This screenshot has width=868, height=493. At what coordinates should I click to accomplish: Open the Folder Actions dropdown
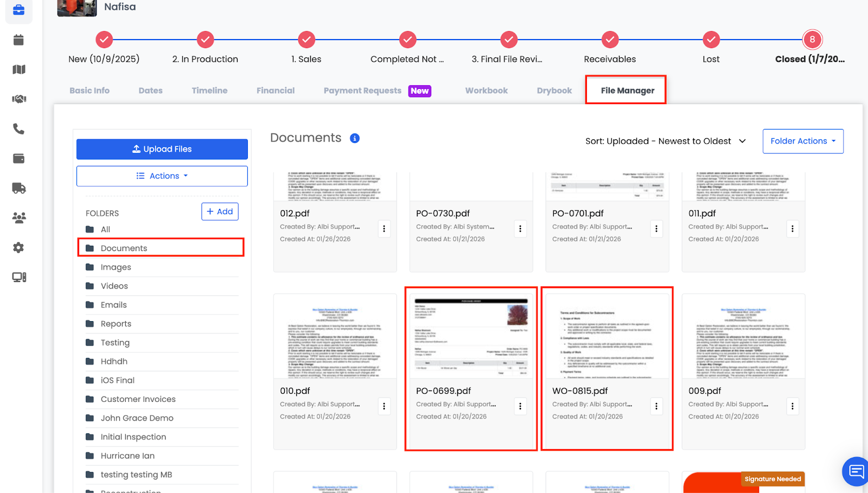[x=802, y=142]
